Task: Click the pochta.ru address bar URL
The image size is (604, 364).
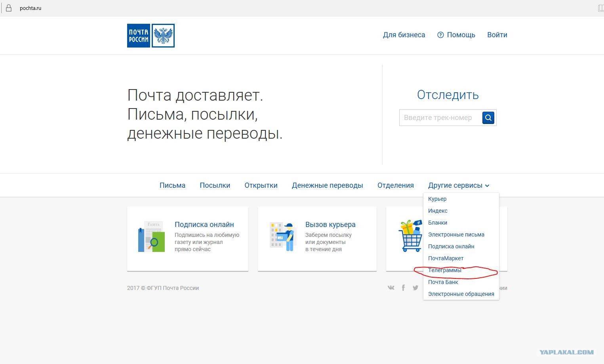Action: click(30, 8)
